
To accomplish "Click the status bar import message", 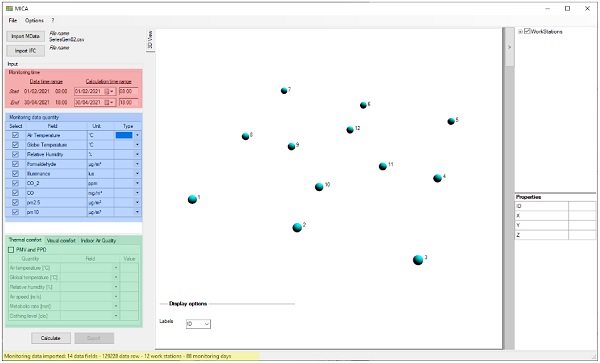I will [117, 356].
